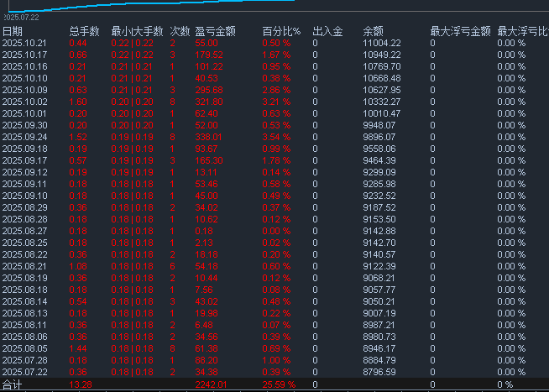Click the 2025.10.02 date cell
549x392 pixels.
point(24,102)
